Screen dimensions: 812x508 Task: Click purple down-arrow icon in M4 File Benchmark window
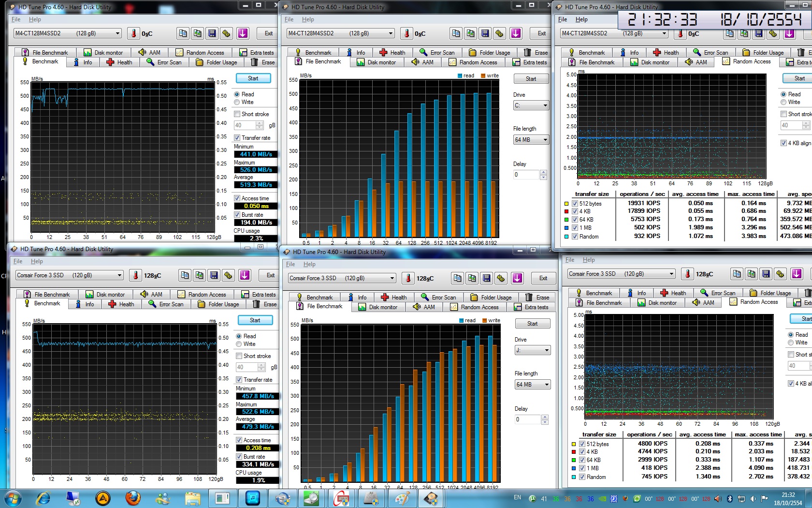516,33
